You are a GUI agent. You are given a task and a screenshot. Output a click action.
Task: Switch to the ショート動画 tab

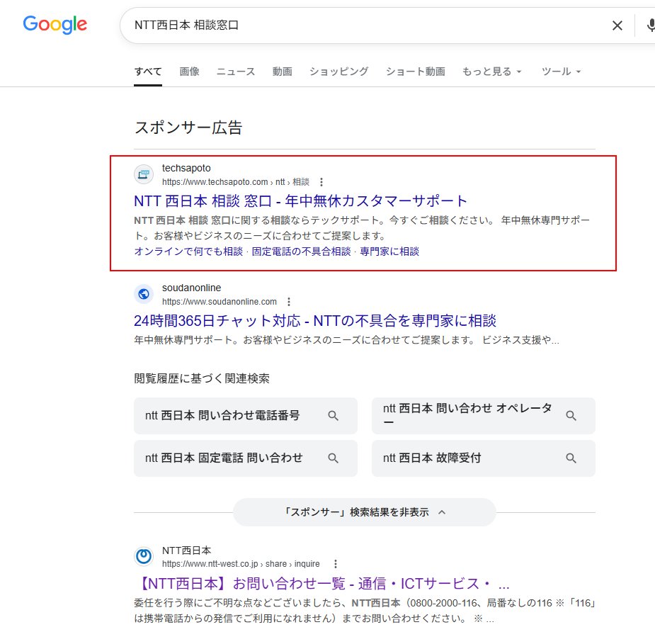(415, 72)
